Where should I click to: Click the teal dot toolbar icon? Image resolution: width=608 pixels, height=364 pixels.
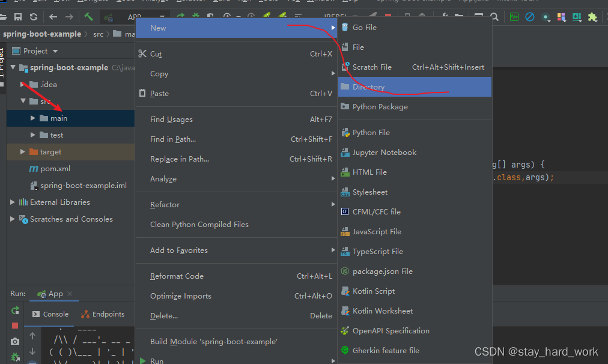[546, 17]
